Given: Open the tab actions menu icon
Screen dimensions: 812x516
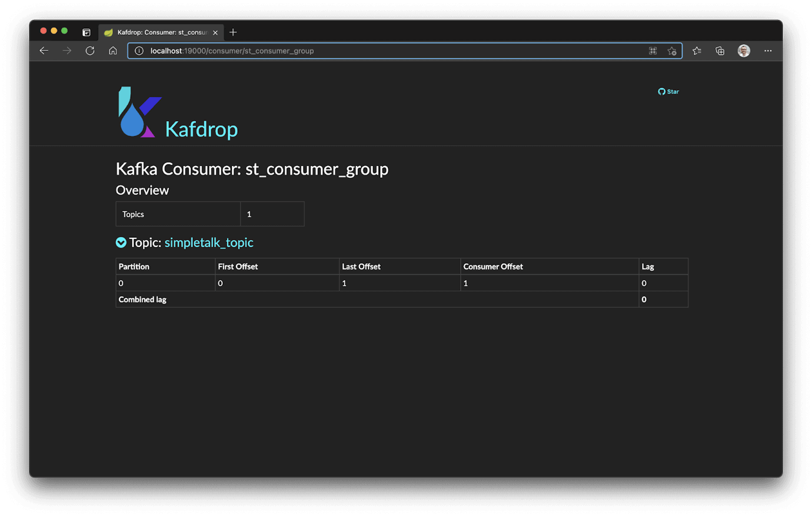Looking at the screenshot, I should [x=86, y=32].
